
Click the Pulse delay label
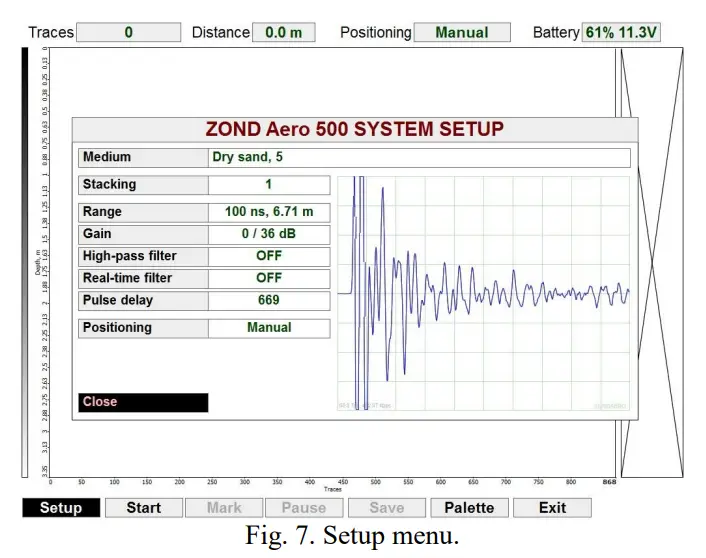(143, 301)
